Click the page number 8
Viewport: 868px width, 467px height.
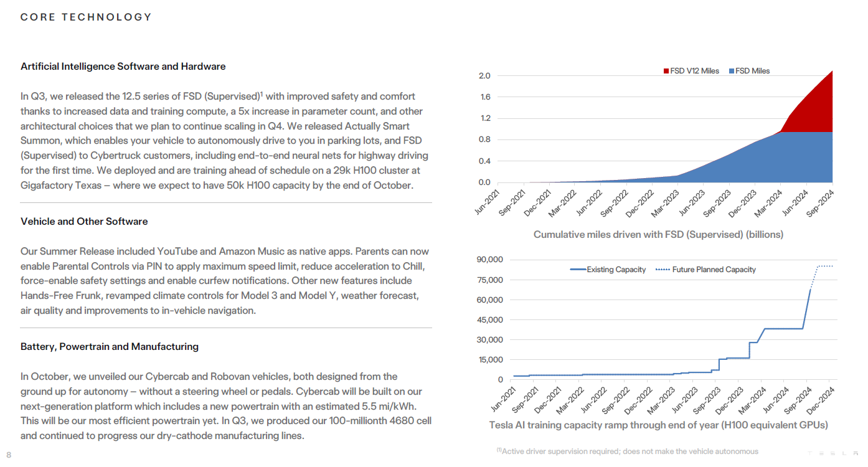click(x=9, y=455)
